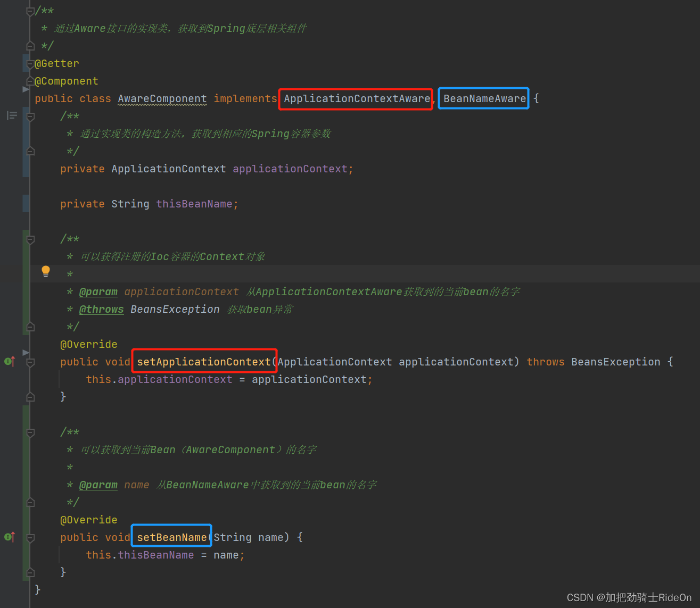
Task: Collapse the setApplicationContext method body fold
Action: coord(30,362)
